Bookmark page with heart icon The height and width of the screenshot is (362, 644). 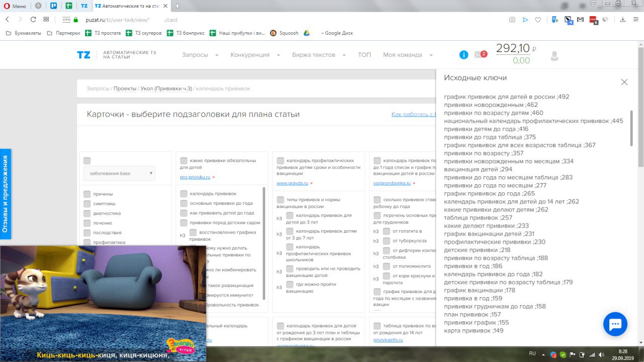tap(538, 20)
